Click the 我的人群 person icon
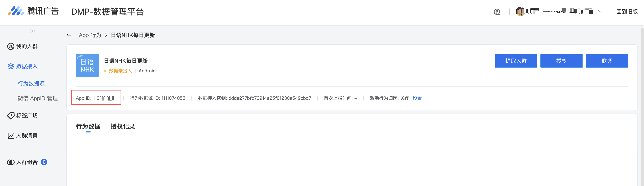 [11, 47]
